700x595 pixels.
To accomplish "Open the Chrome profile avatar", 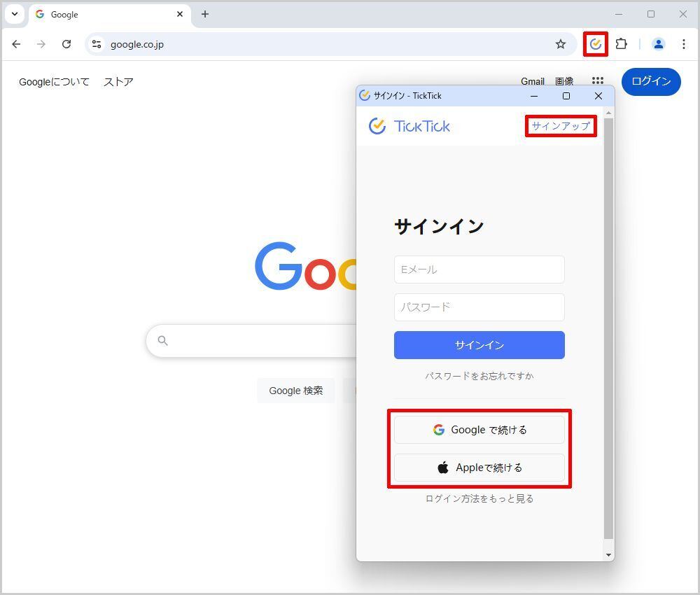I will [659, 44].
